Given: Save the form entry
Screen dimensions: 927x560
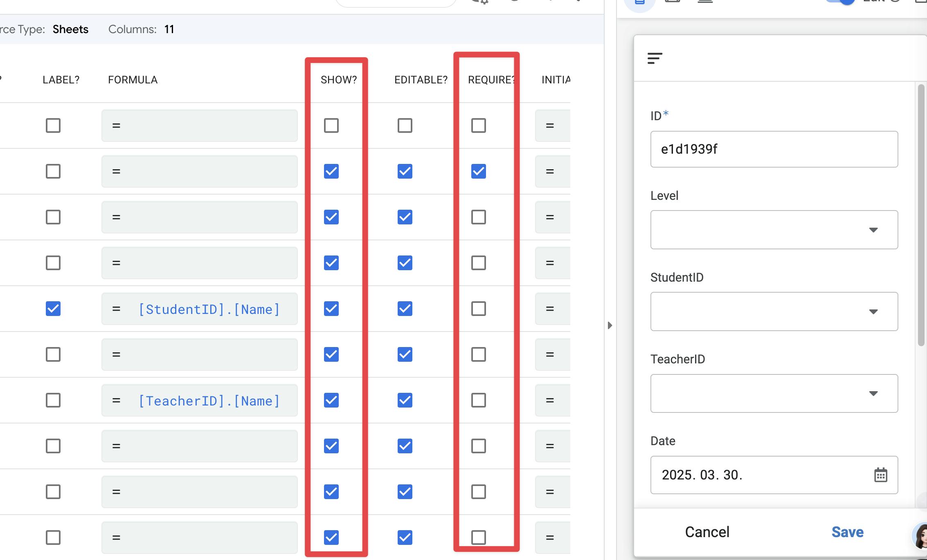Looking at the screenshot, I should pos(847,532).
